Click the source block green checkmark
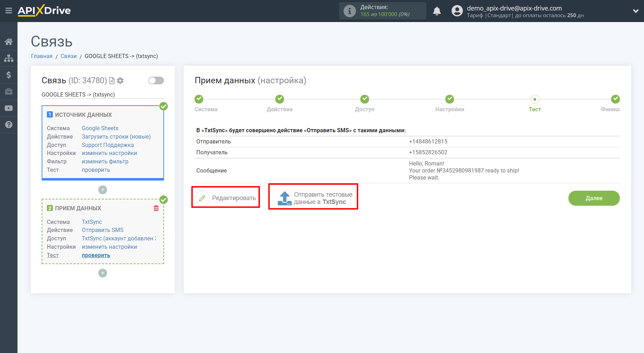Image resolution: width=644 pixels, height=353 pixels. coord(163,106)
